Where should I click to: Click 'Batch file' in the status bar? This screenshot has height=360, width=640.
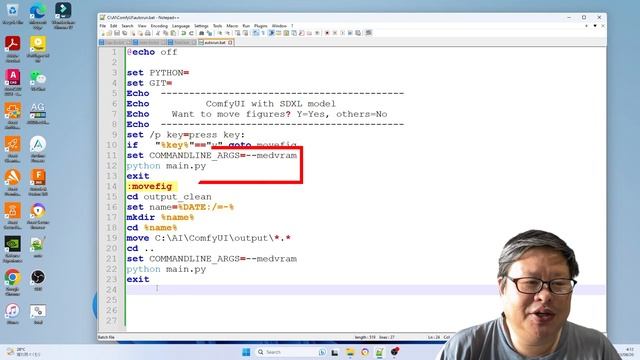(106, 337)
